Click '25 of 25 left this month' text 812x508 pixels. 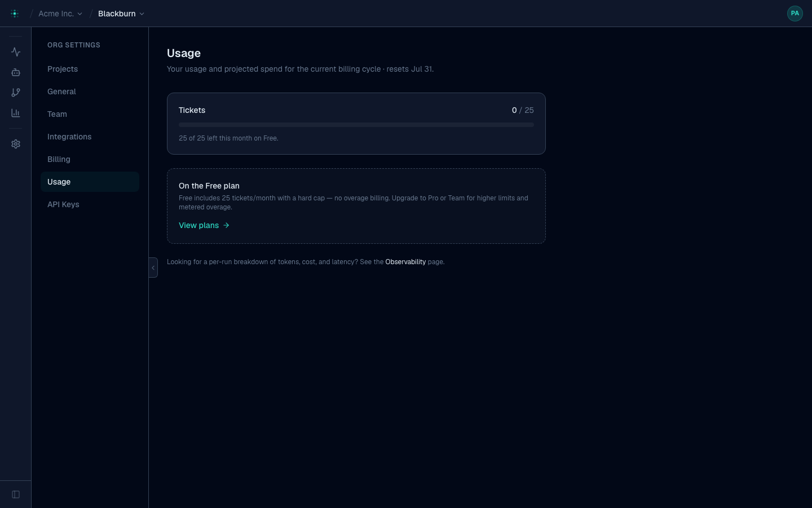pos(228,138)
